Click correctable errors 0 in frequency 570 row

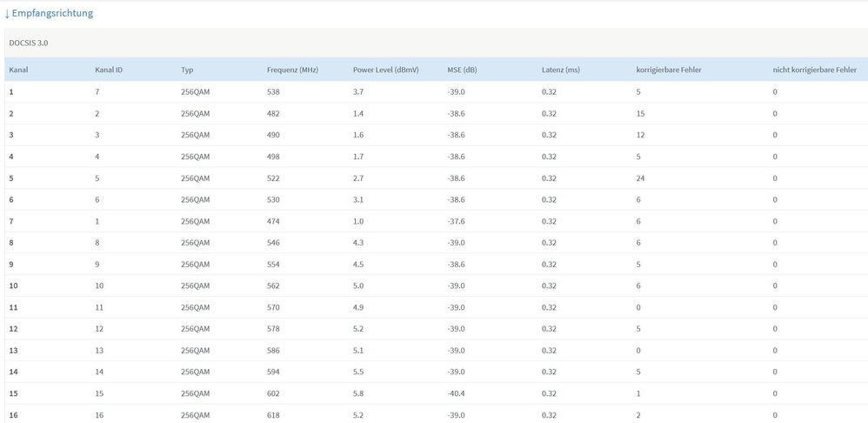(638, 308)
